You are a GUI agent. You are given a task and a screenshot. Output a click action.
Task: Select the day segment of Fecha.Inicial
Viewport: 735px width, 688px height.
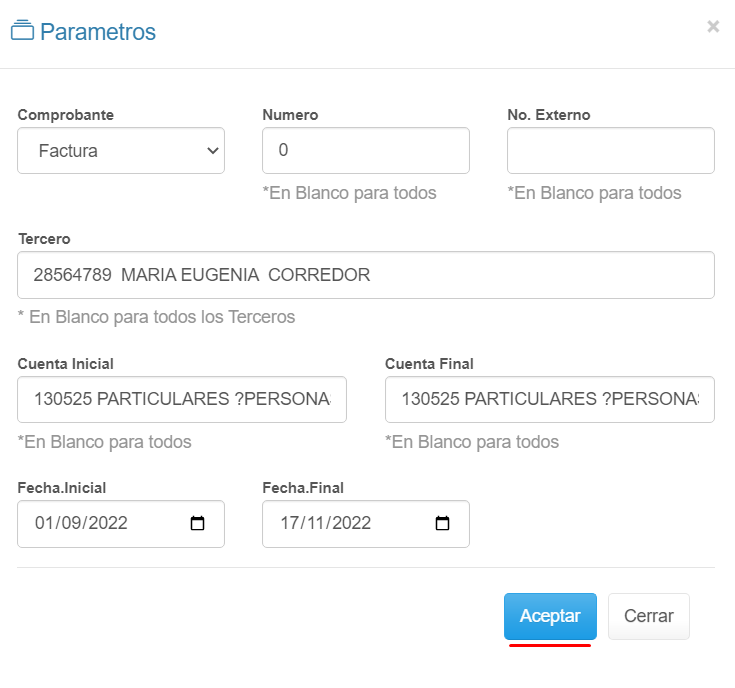coord(43,523)
